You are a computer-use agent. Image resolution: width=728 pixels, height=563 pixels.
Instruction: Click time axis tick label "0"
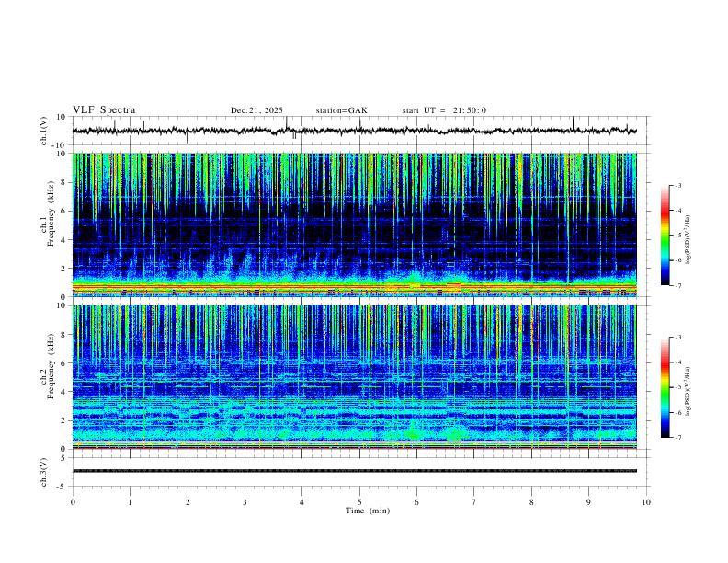point(73,502)
